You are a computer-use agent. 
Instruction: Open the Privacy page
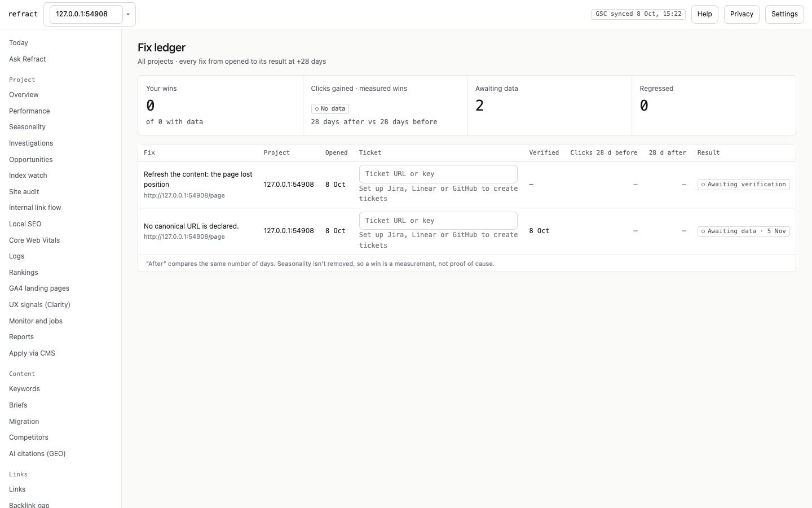(742, 14)
